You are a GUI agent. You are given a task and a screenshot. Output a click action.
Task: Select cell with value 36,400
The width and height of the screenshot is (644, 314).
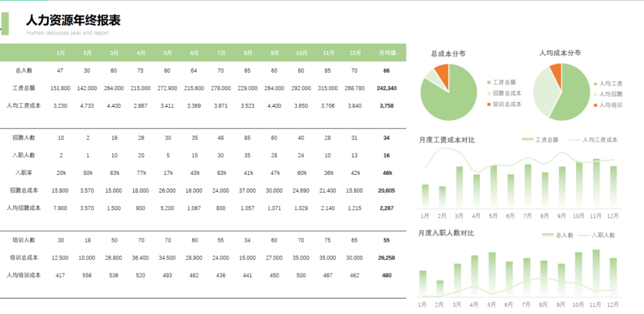[141, 258]
